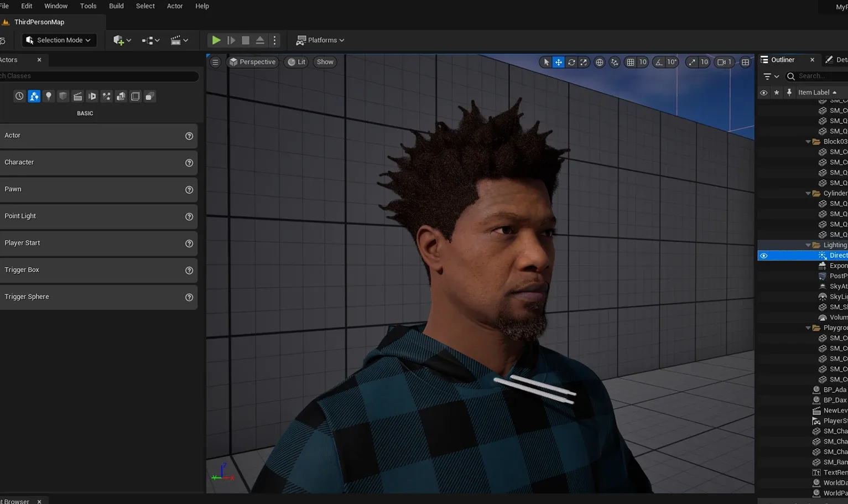Open the Lights category in Place Actors
Viewport: 848px width, 504px height.
click(49, 96)
